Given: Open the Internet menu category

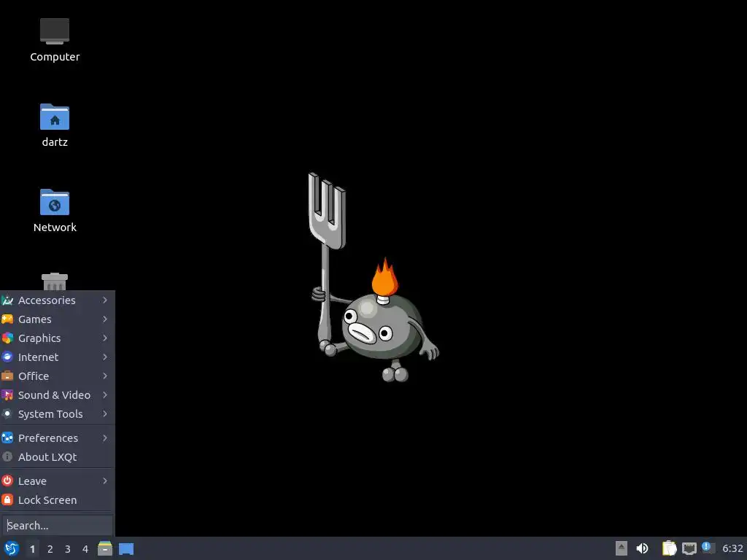Looking at the screenshot, I should coord(57,357).
